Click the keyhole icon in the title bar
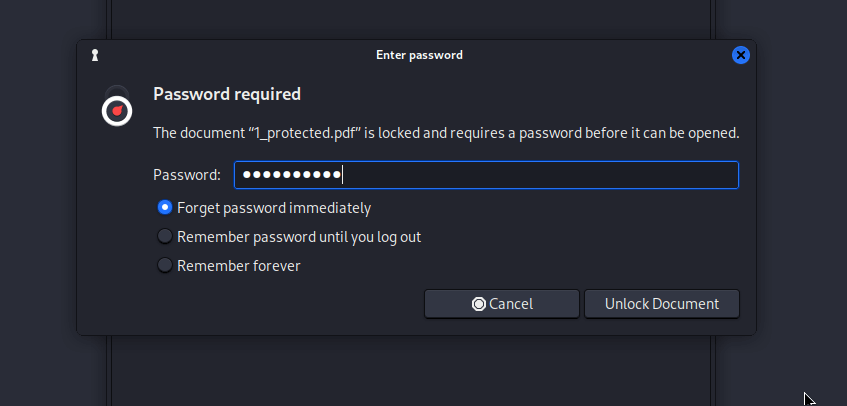Image resolution: width=847 pixels, height=406 pixels. (95, 55)
